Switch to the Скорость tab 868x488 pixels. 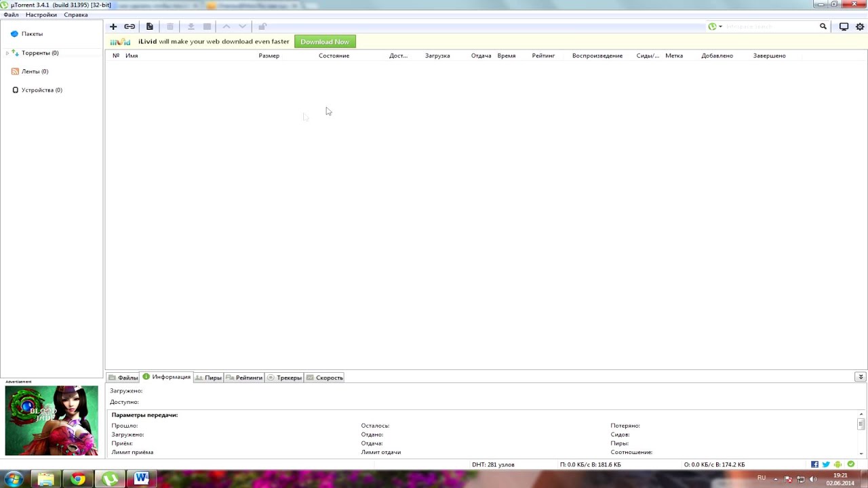point(325,378)
